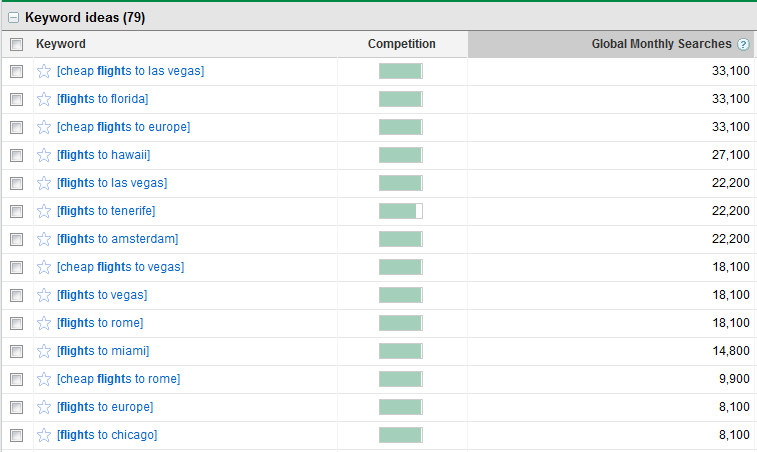Open help icon for Global Monthly Searches
The width and height of the screenshot is (757, 452).
coord(743,44)
